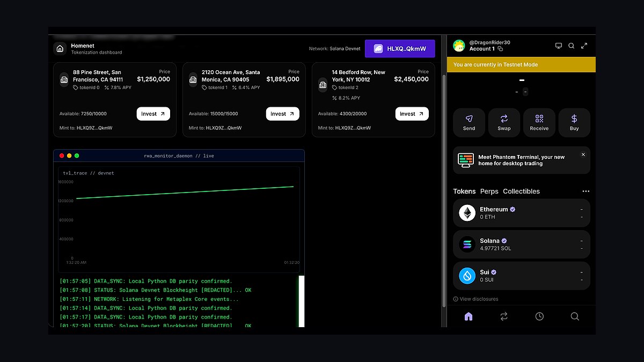Open the three-dot menu beside Collectibles

coord(586,191)
